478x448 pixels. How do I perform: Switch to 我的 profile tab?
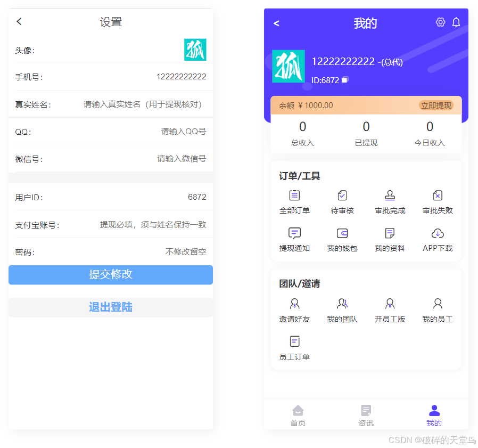(434, 416)
